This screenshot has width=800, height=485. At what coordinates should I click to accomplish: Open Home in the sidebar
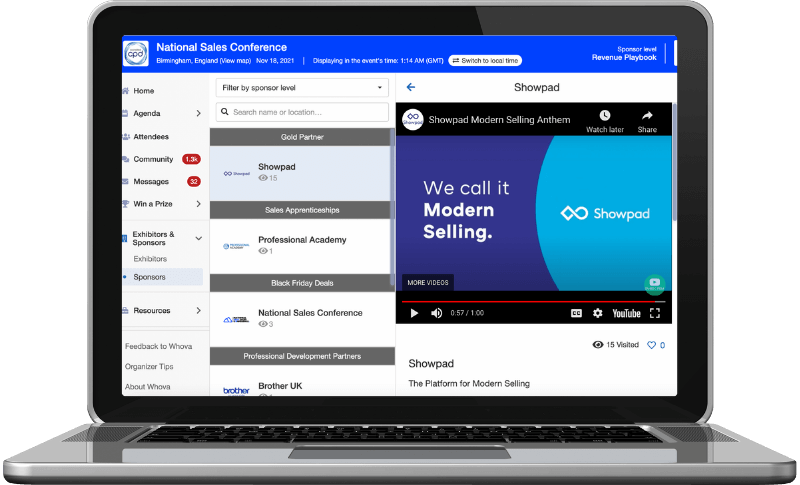click(143, 91)
